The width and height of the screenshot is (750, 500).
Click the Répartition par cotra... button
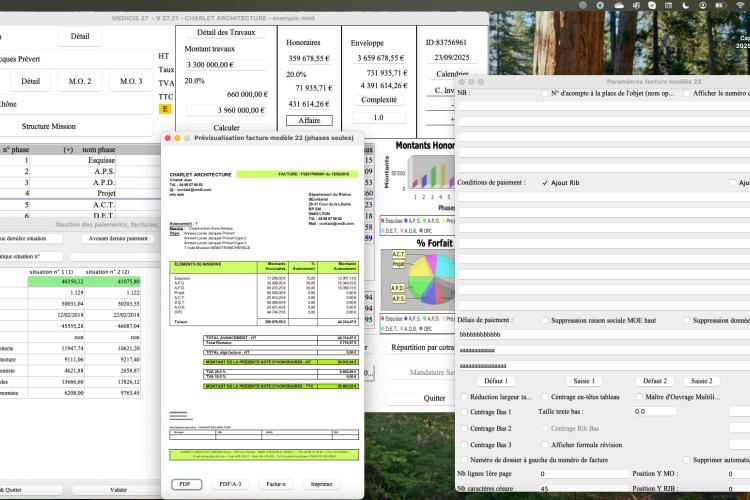click(x=421, y=347)
